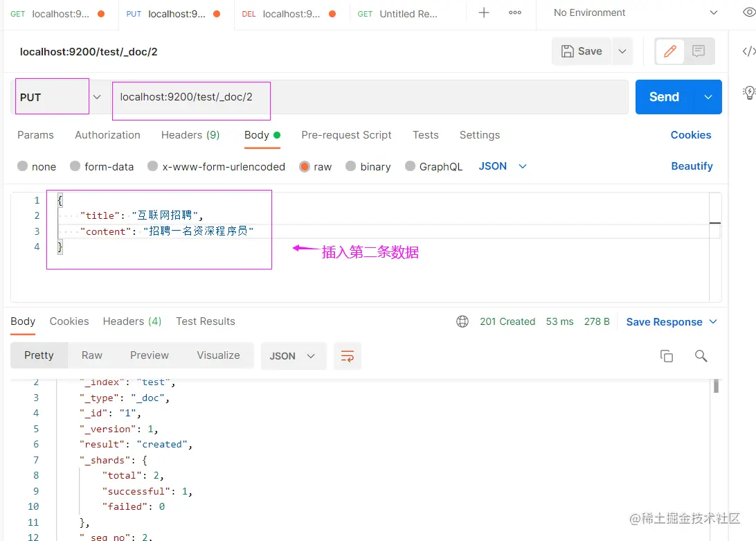The height and width of the screenshot is (541, 756).
Task: Click the "result": "created" response line
Action: [136, 444]
